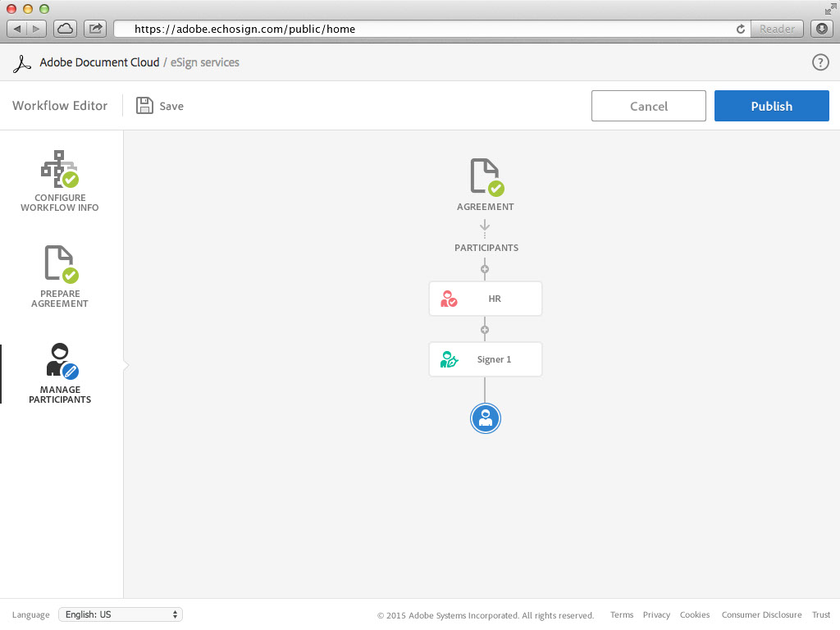Toggle Safari Reader view button

coord(777,29)
